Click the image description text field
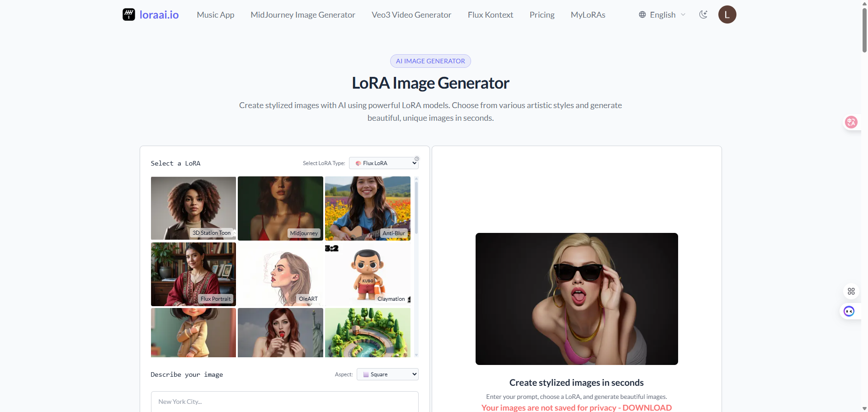The width and height of the screenshot is (868, 412). [x=284, y=402]
